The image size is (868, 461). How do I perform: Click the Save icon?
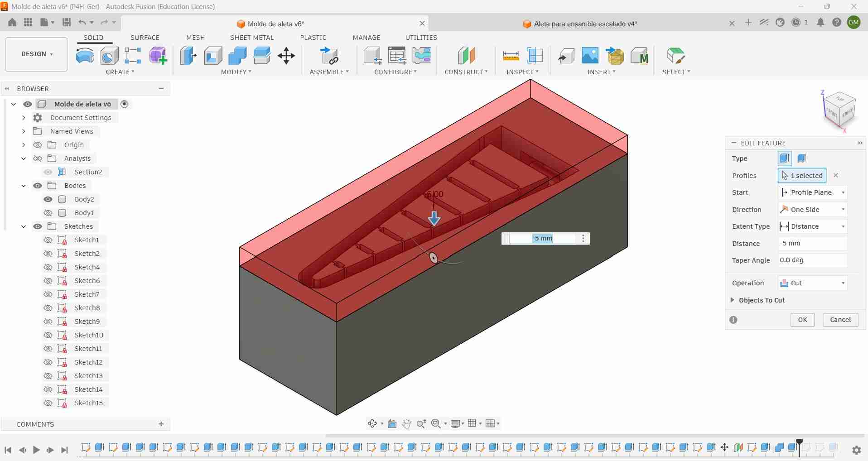66,22
